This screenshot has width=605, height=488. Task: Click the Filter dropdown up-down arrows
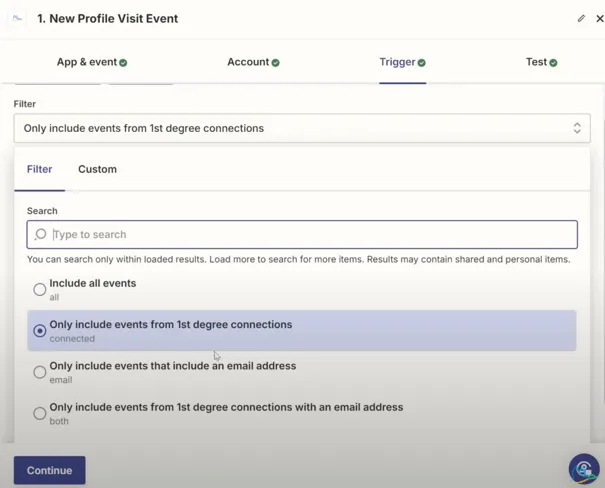click(x=577, y=128)
